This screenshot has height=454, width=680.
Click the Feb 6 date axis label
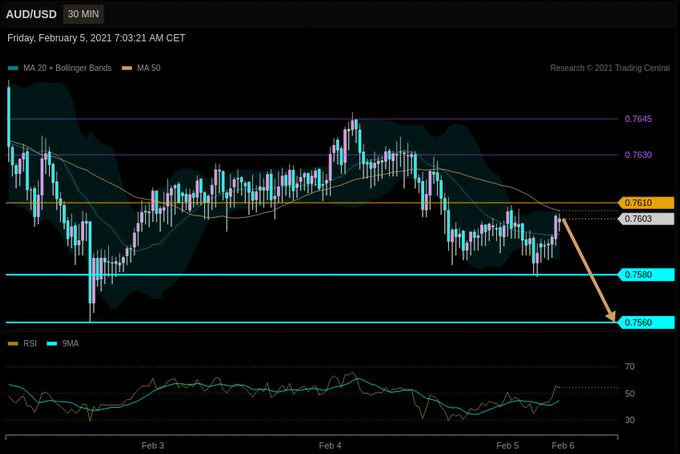point(563,446)
